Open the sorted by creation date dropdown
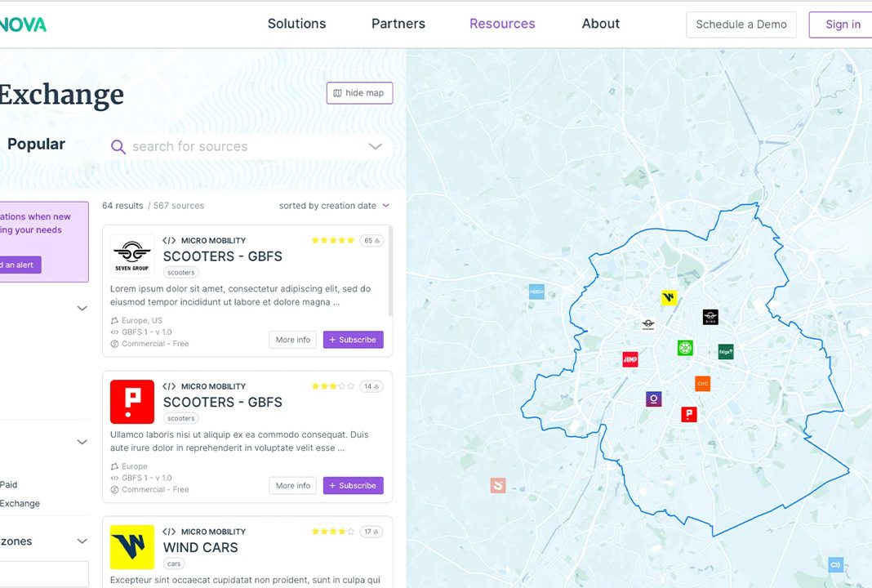Screen dimensions: 872x588 334,206
